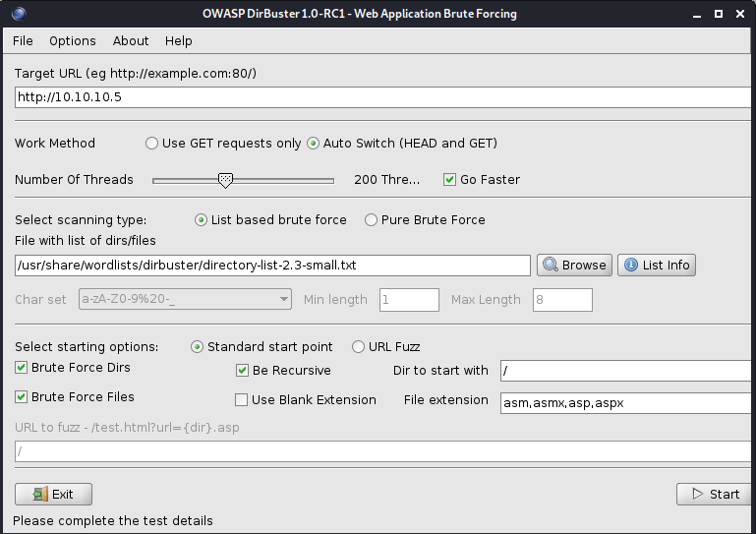756x534 pixels.
Task: Select URL Fuzz starting option
Action: click(358, 347)
